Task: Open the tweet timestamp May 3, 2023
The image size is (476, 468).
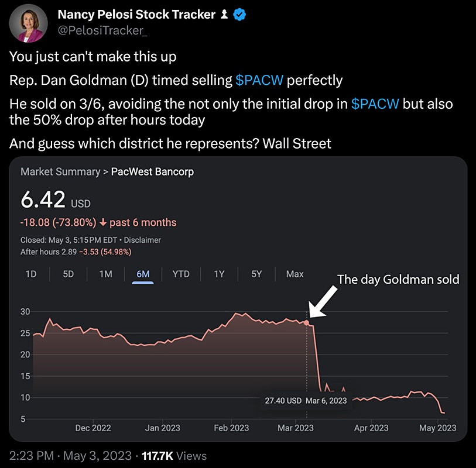Action: (97, 456)
